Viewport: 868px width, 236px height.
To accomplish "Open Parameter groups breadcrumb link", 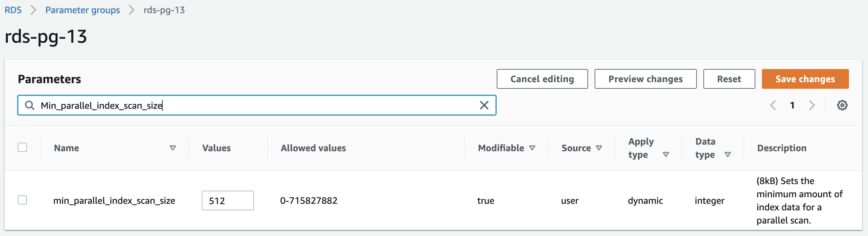I will click(x=82, y=10).
